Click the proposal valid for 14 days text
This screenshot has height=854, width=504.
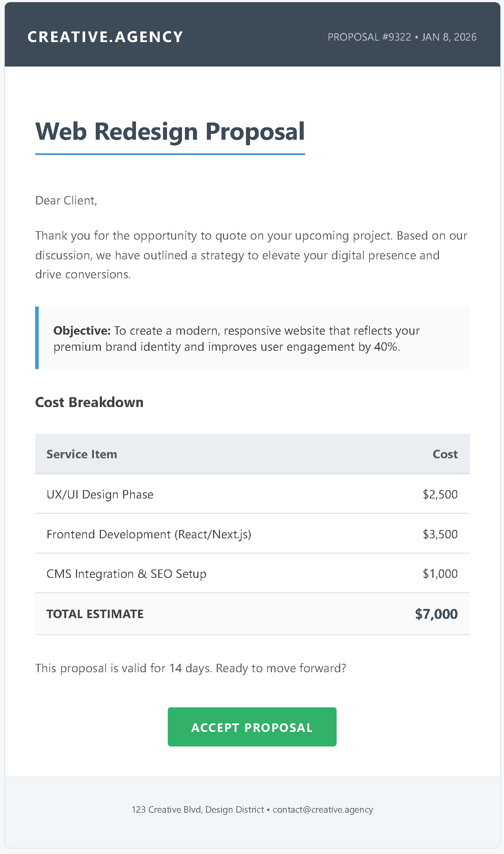click(x=190, y=668)
